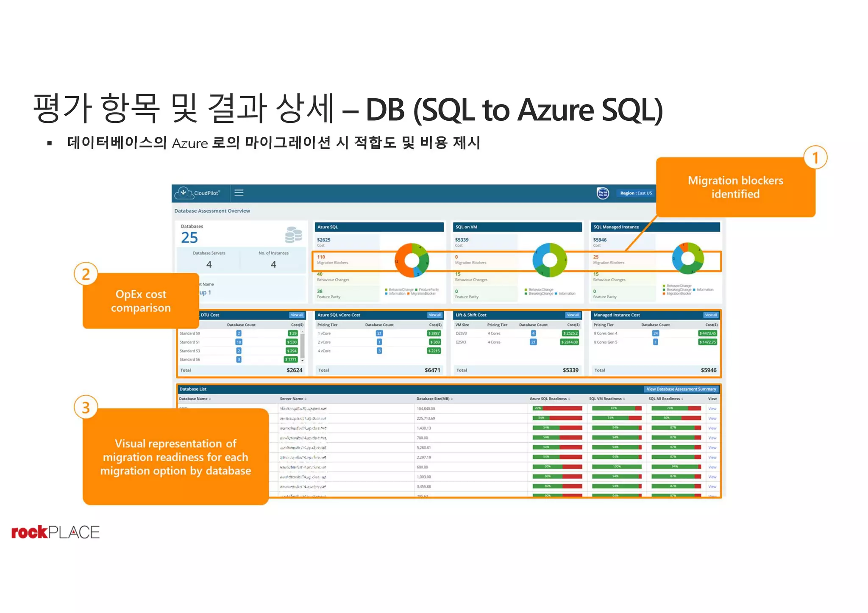Click View all in Managed Instance Cost
Viewport: 868px width, 613px height.
coord(711,315)
